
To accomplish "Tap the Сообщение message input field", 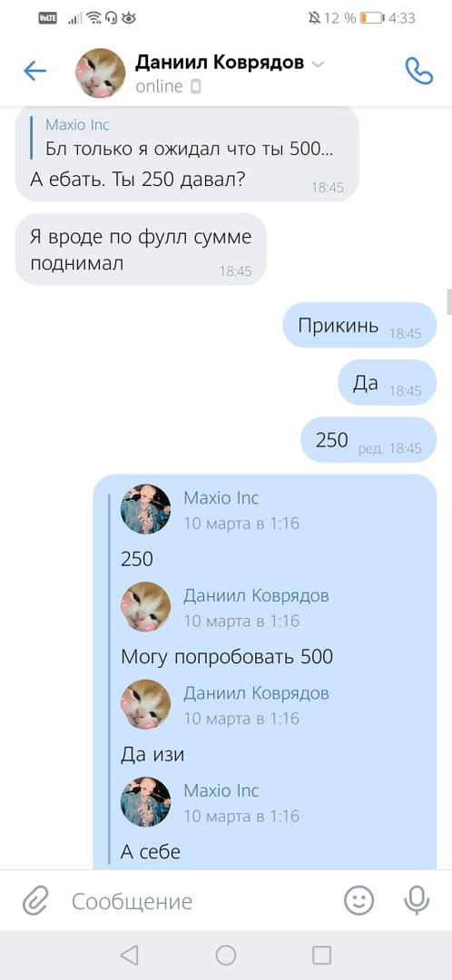I will pos(200,901).
